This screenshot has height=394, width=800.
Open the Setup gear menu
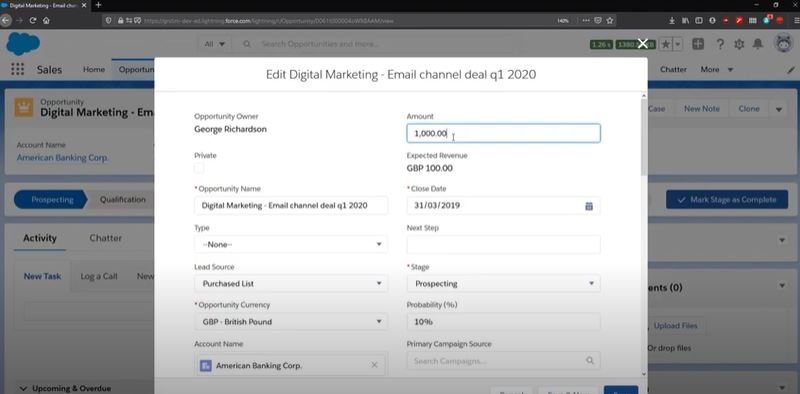(x=739, y=44)
